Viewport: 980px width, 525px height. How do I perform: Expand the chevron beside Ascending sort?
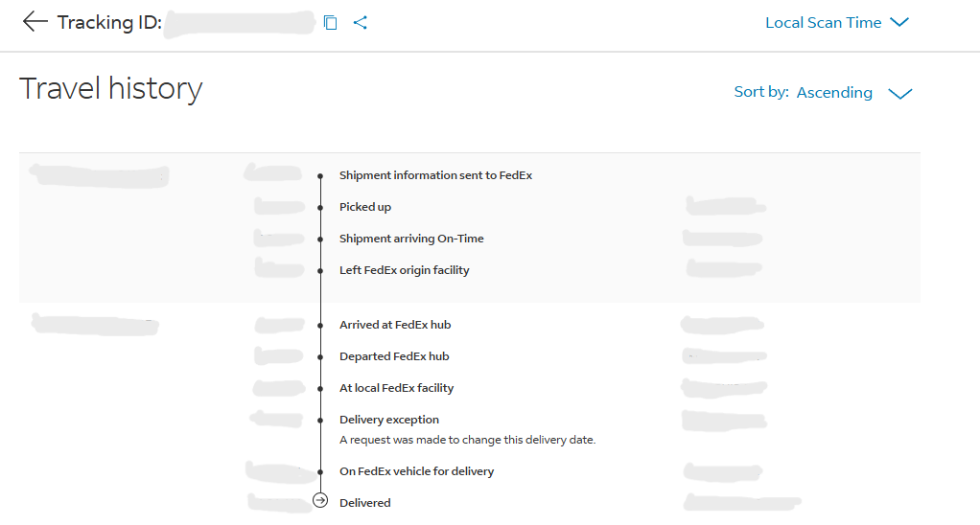pos(899,94)
